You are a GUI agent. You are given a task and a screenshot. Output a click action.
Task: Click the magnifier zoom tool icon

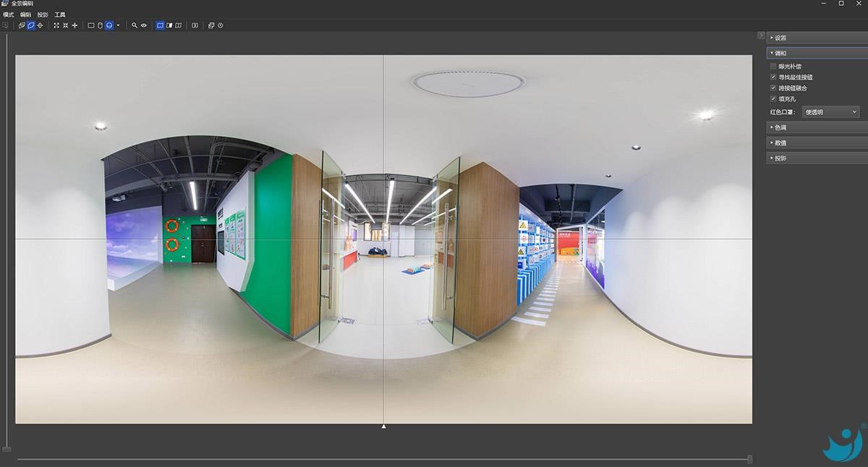coord(135,25)
